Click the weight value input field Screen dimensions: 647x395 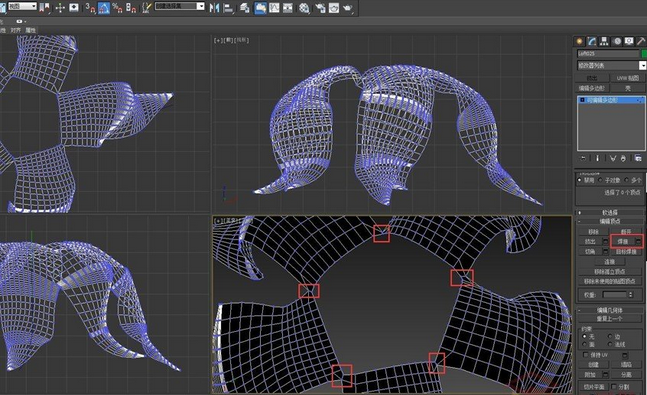[615, 295]
